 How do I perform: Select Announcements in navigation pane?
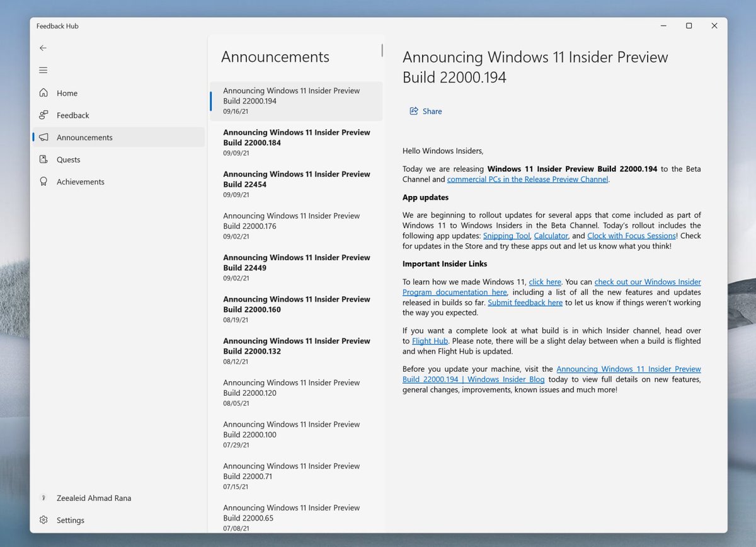coord(118,137)
